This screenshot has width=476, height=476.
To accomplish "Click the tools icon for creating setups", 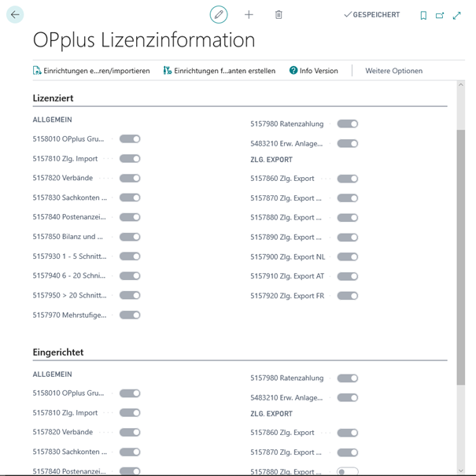I will (x=168, y=71).
